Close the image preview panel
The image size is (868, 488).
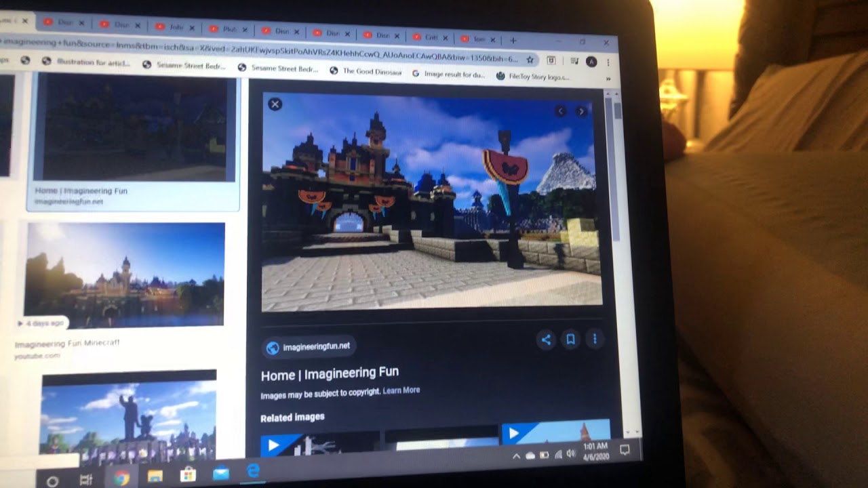point(275,104)
